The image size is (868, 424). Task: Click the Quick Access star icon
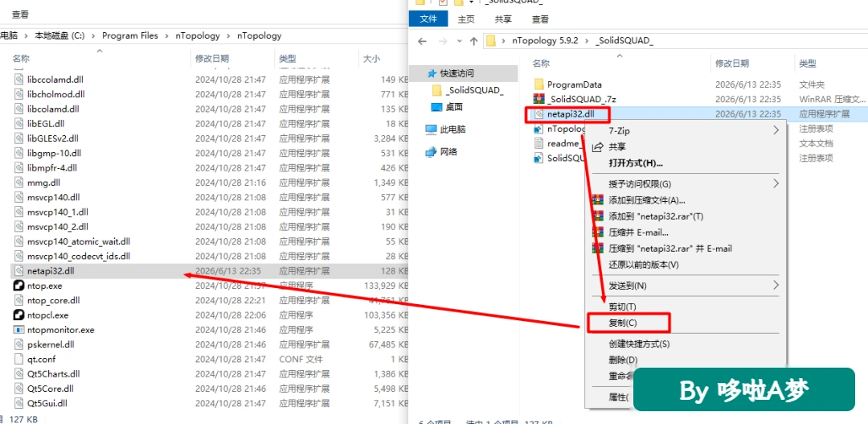click(432, 73)
